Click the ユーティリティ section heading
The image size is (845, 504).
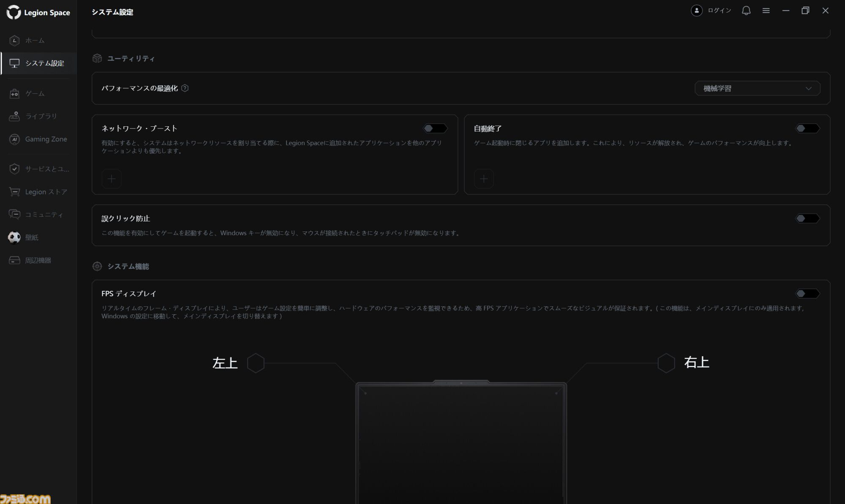pyautogui.click(x=131, y=59)
